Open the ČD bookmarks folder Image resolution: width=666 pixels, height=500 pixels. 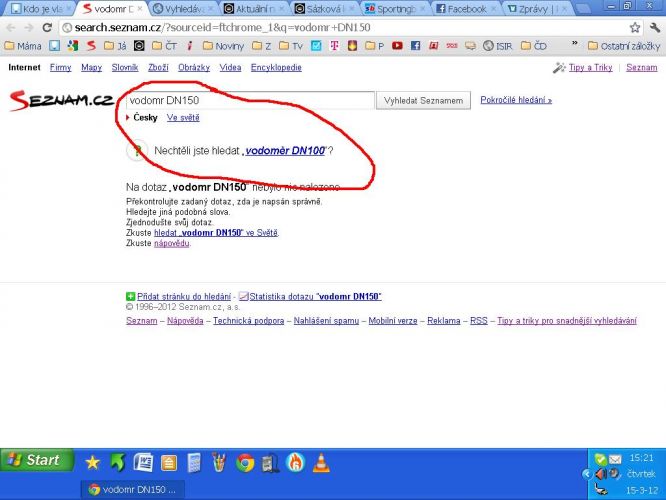coord(534,45)
